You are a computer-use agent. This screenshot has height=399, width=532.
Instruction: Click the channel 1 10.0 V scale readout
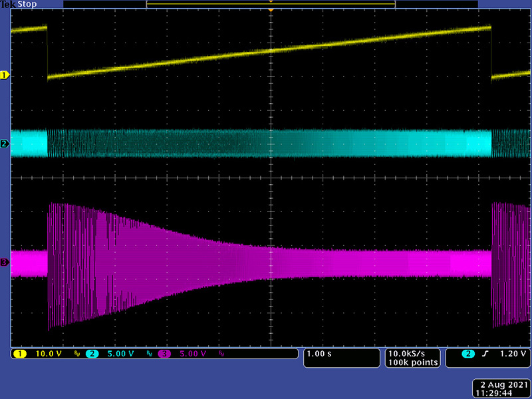click(49, 354)
